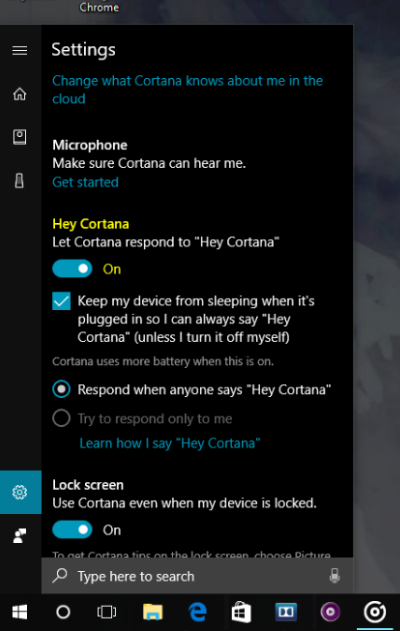This screenshot has height=631, width=400.
Task: Click "Make sure Cortana can hear me." text
Action: 149,163
